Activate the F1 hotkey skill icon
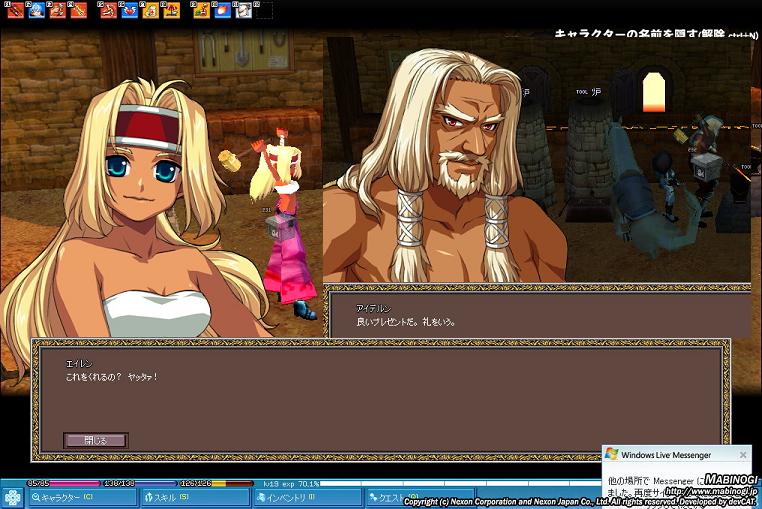The height and width of the screenshot is (509, 762). 16,10
